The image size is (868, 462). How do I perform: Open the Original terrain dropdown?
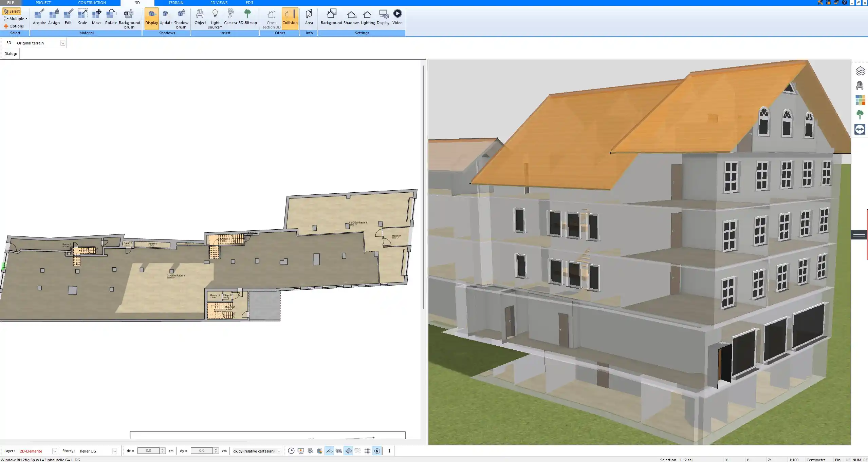[63, 43]
